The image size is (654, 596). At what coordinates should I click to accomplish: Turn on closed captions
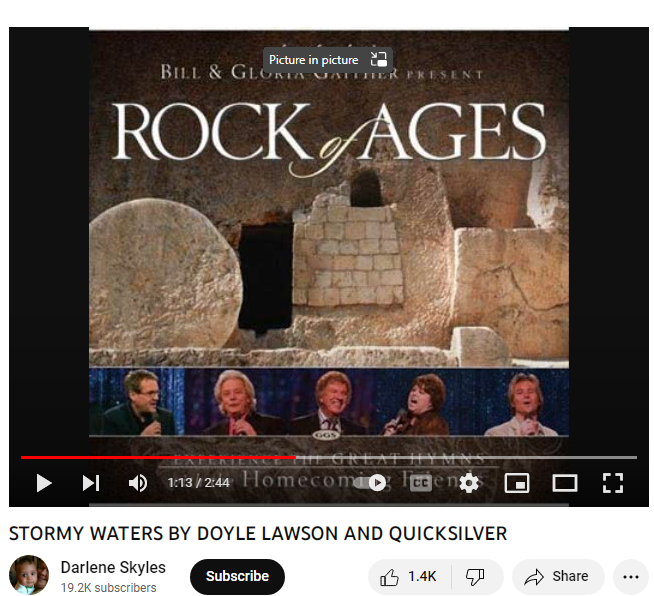[421, 483]
